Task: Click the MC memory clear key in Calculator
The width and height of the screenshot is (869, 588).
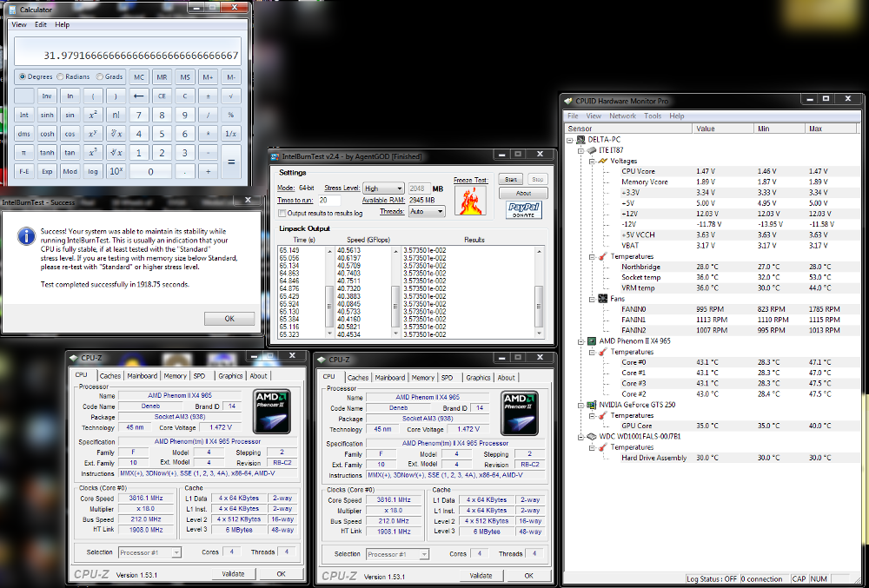Action: point(138,77)
